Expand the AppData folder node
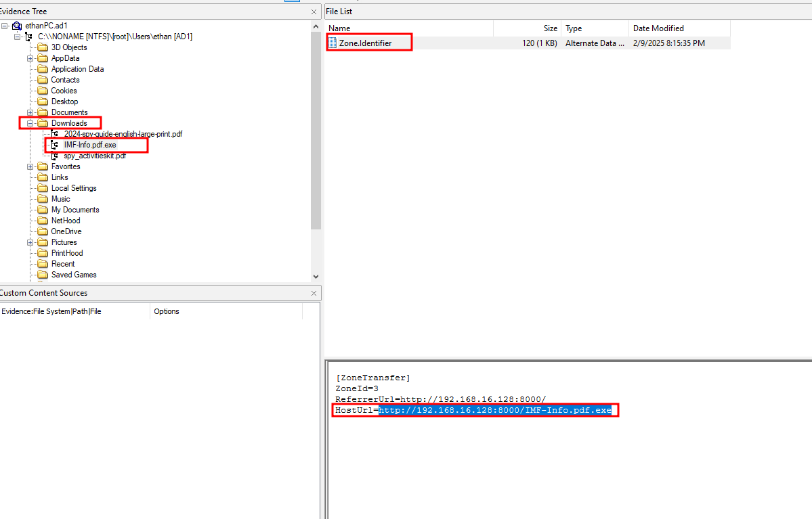The width and height of the screenshot is (812, 519). pos(30,58)
